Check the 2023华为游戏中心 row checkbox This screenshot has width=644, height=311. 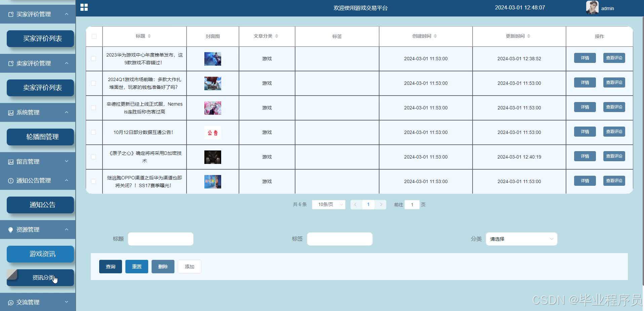coord(93,59)
